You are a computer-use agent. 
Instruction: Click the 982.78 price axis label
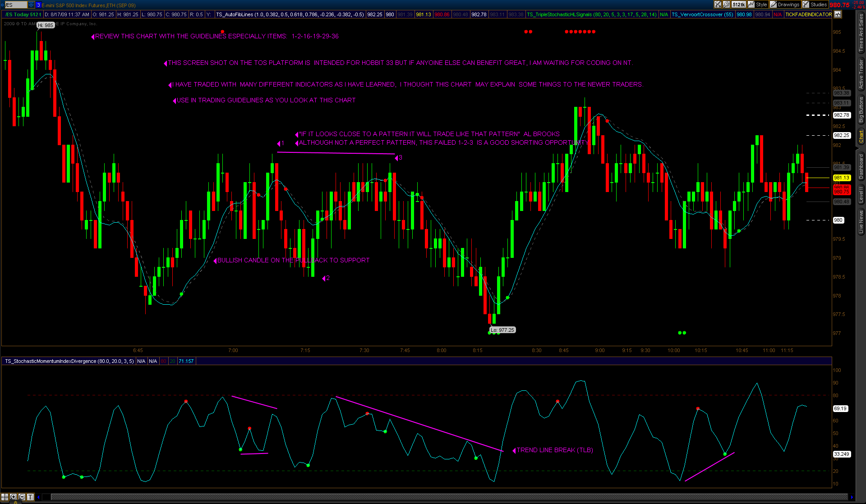coord(842,115)
